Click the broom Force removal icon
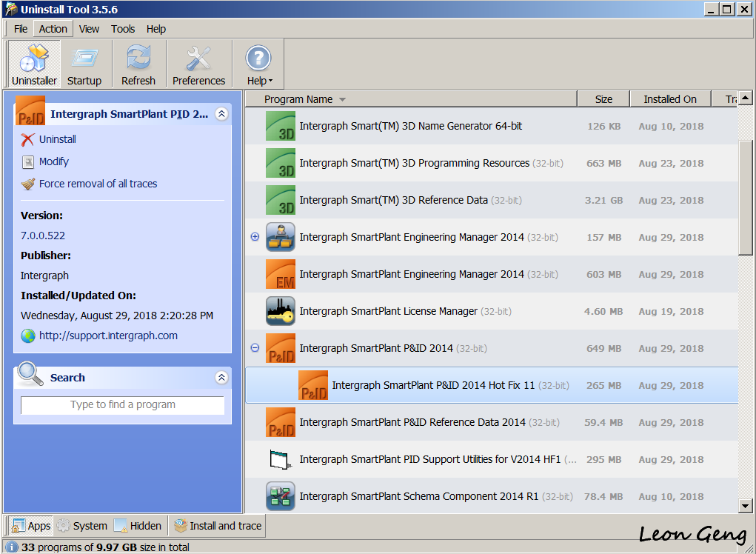Viewport: 756px width, 554px height. [x=28, y=184]
